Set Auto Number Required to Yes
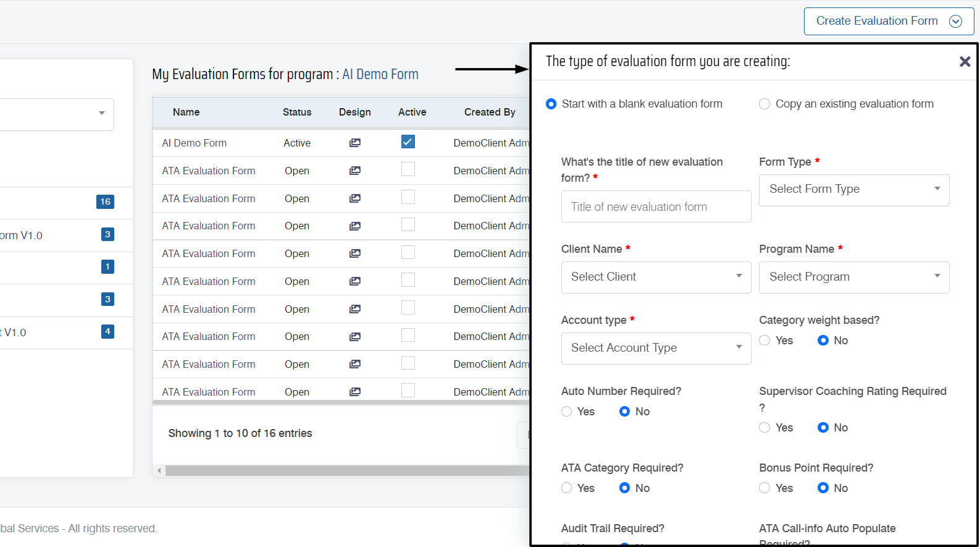This screenshot has height=547, width=980. (x=566, y=412)
